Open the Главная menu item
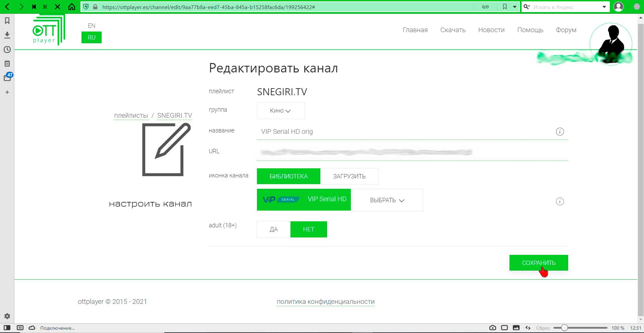The width and height of the screenshot is (644, 333). tap(415, 30)
